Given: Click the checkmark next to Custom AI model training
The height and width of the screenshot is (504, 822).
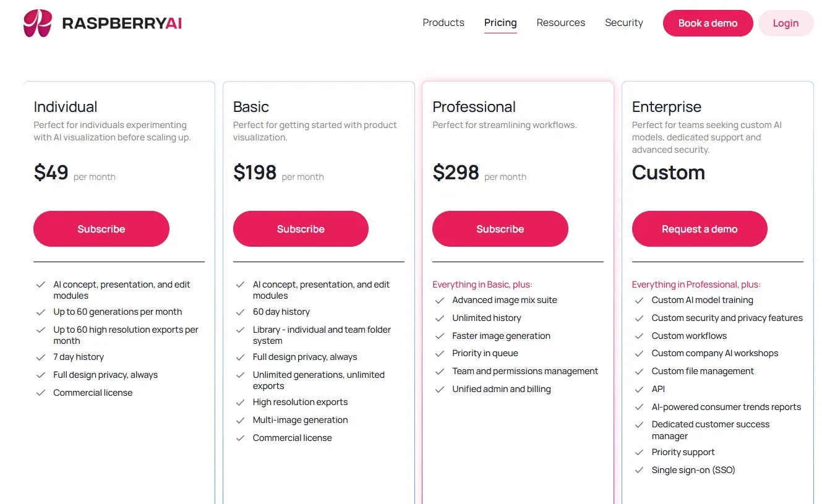Looking at the screenshot, I should pos(639,300).
